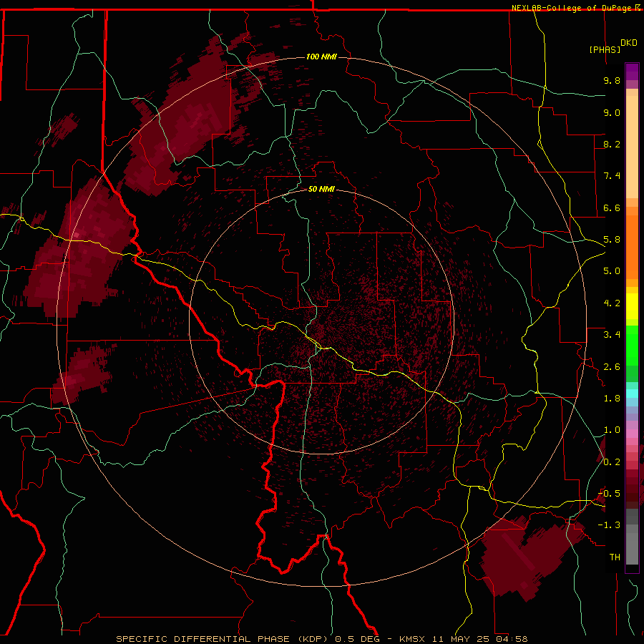
Task: Click the 6.6 value on the color scale
Action: click(x=612, y=208)
